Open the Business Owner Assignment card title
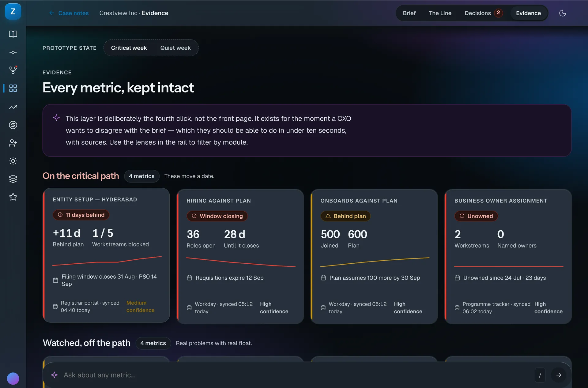 (501, 201)
